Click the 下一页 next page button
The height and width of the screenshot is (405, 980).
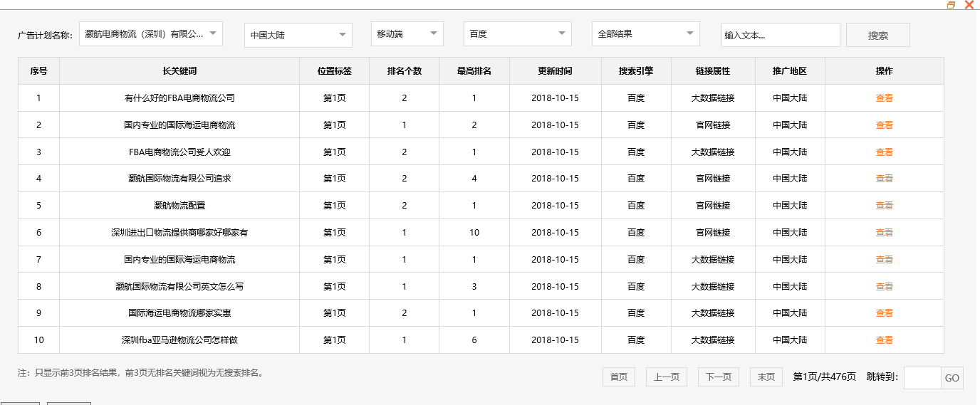(x=719, y=377)
